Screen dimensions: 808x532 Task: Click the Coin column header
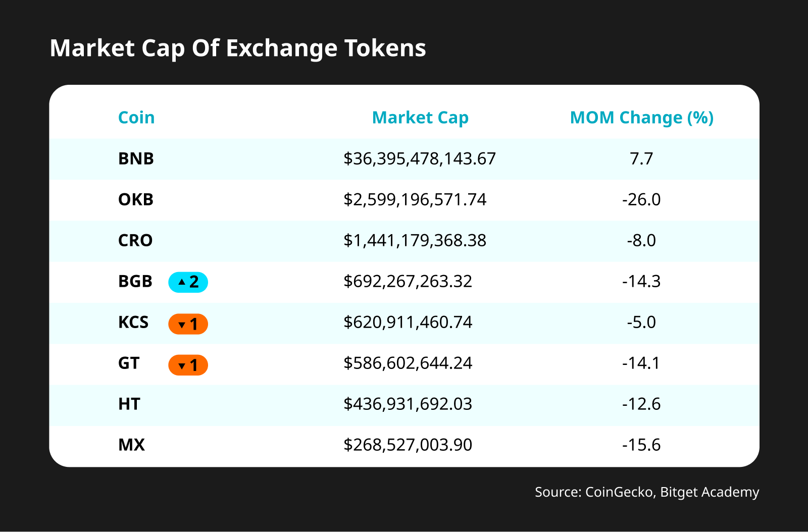coord(136,118)
